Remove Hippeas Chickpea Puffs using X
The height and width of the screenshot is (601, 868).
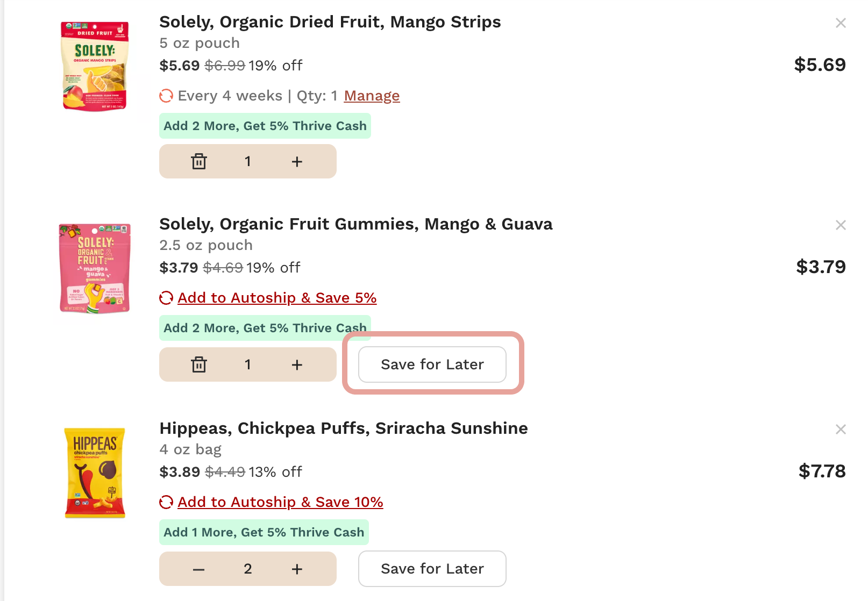click(x=841, y=430)
